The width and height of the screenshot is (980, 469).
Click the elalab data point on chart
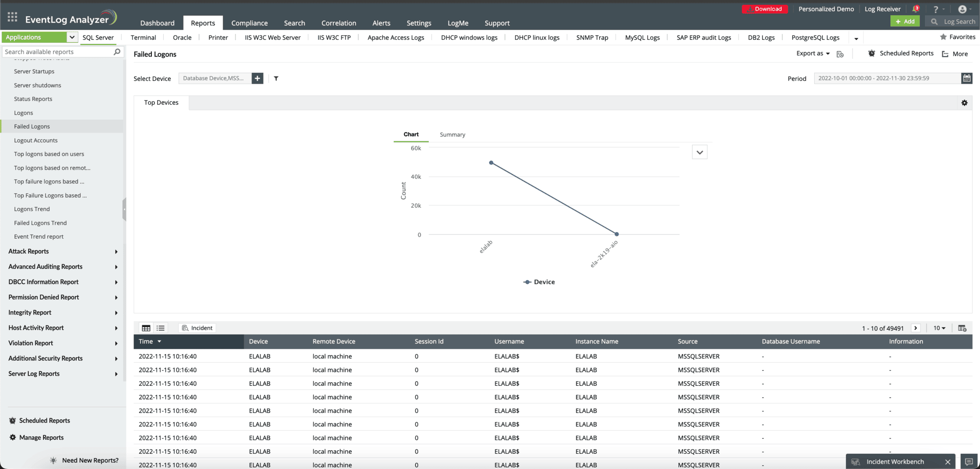pos(491,163)
